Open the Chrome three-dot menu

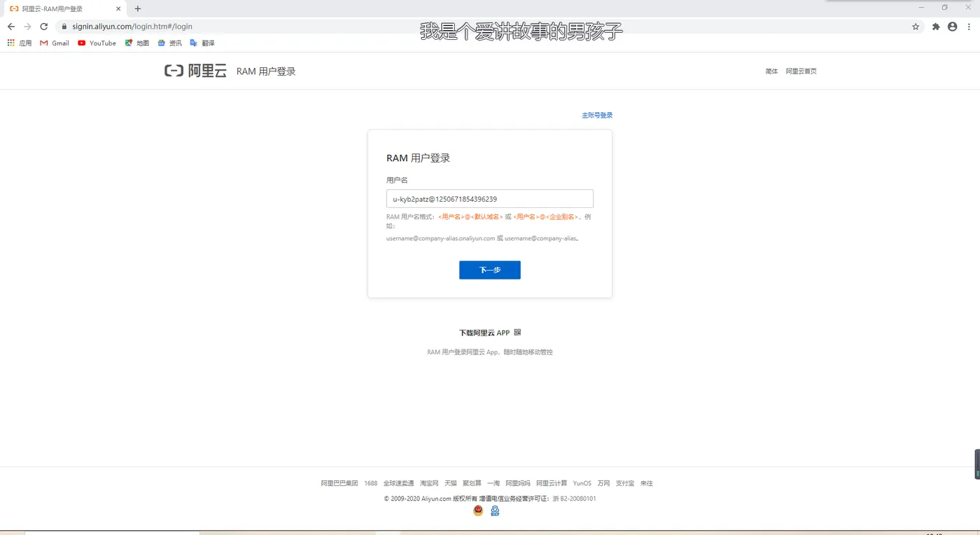(968, 27)
